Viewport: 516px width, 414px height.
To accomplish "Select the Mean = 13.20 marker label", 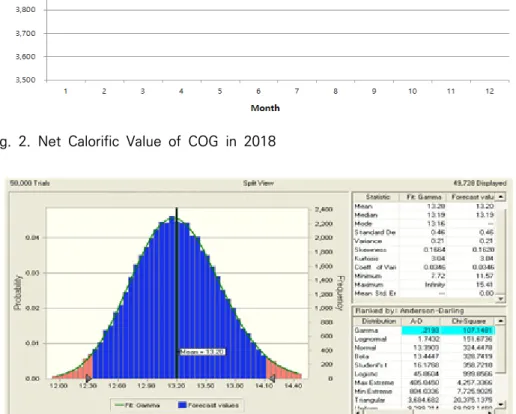I will [202, 352].
